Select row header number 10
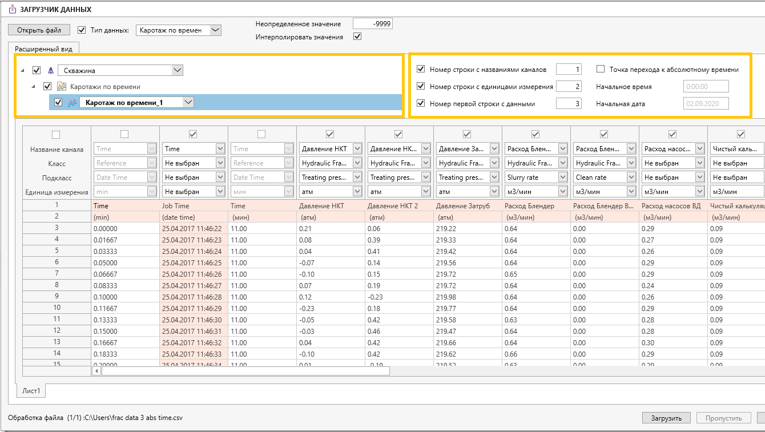Viewport: 765px width, 432px height. pyautogui.click(x=57, y=308)
